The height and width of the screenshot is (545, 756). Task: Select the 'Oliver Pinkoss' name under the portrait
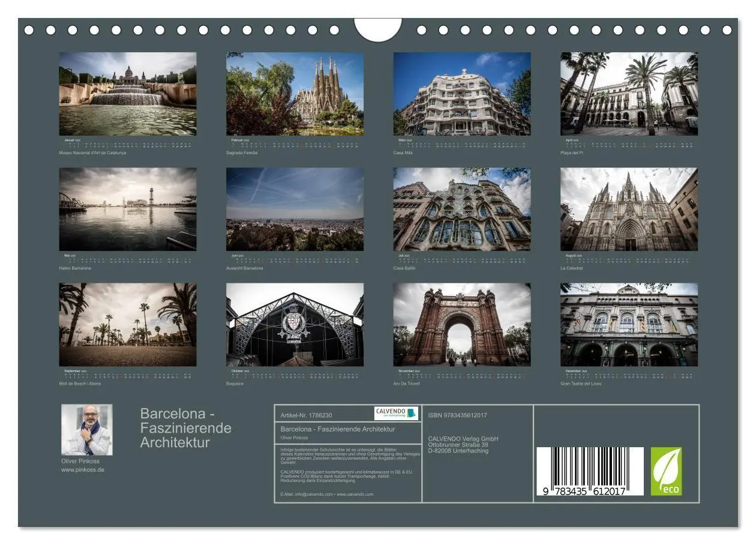tap(80, 461)
